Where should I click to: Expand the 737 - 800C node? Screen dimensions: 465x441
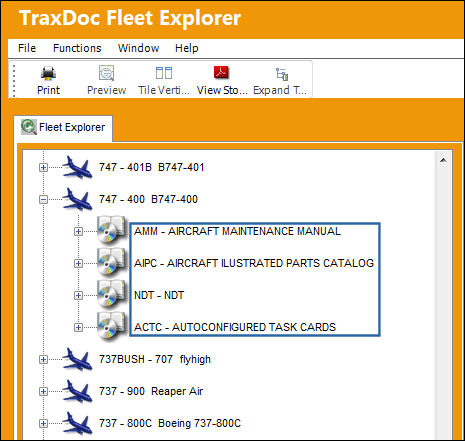pyautogui.click(x=43, y=423)
